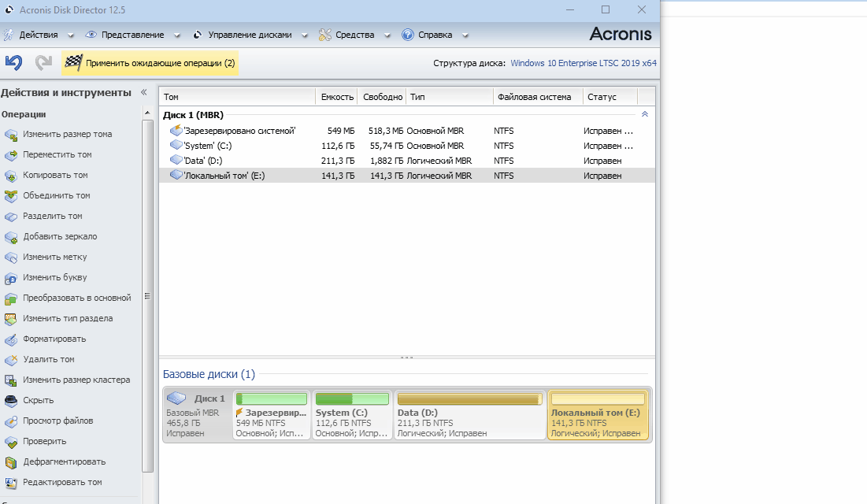Click the Defragment icon (Дефрагментировать)
867x504 pixels.
point(11,462)
